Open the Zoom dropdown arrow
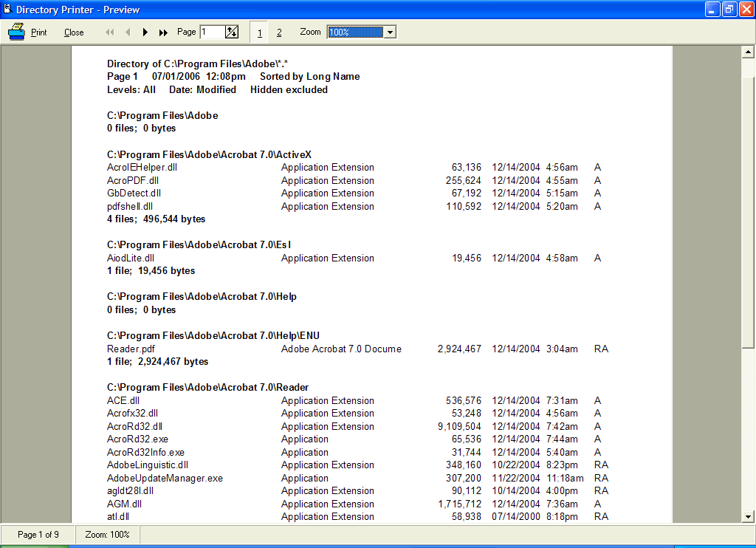The width and height of the screenshot is (756, 548). click(x=390, y=32)
